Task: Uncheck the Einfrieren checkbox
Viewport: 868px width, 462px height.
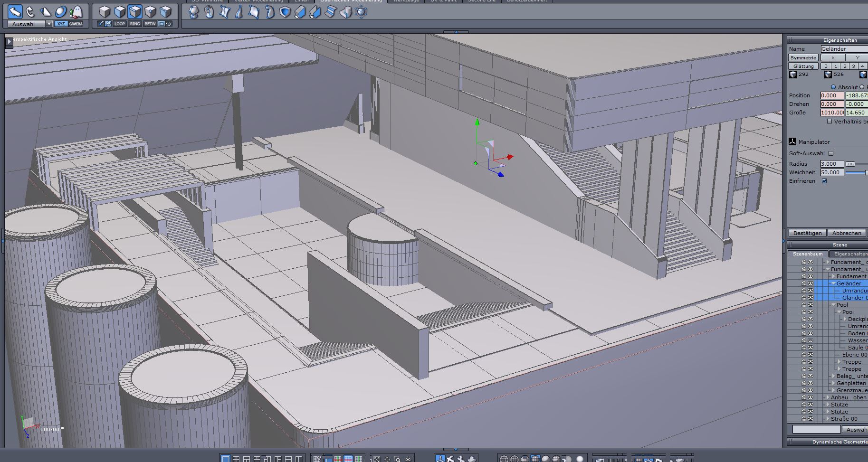Action: coord(824,181)
